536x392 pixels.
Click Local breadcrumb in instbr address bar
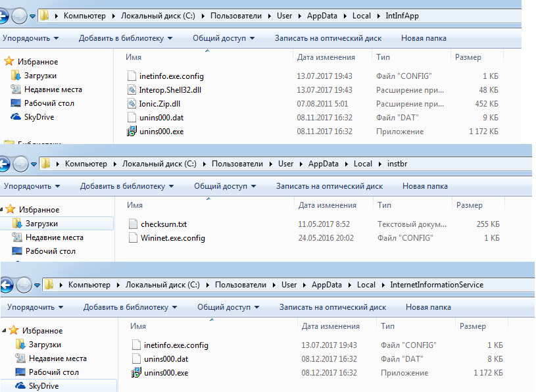click(x=362, y=164)
